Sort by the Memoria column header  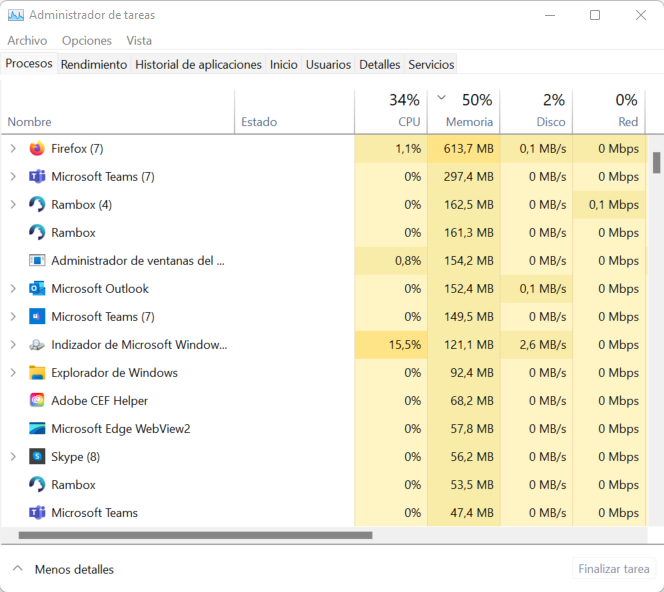pyautogui.click(x=464, y=112)
